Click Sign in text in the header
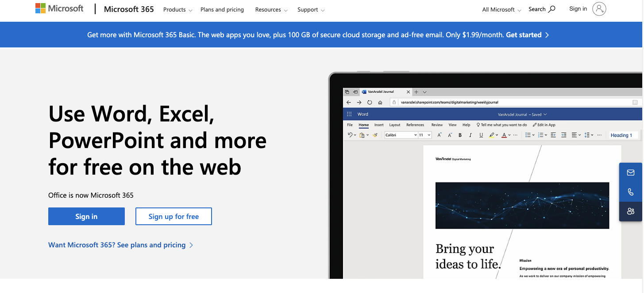Viewport: 644px width, 293px height. tap(578, 9)
